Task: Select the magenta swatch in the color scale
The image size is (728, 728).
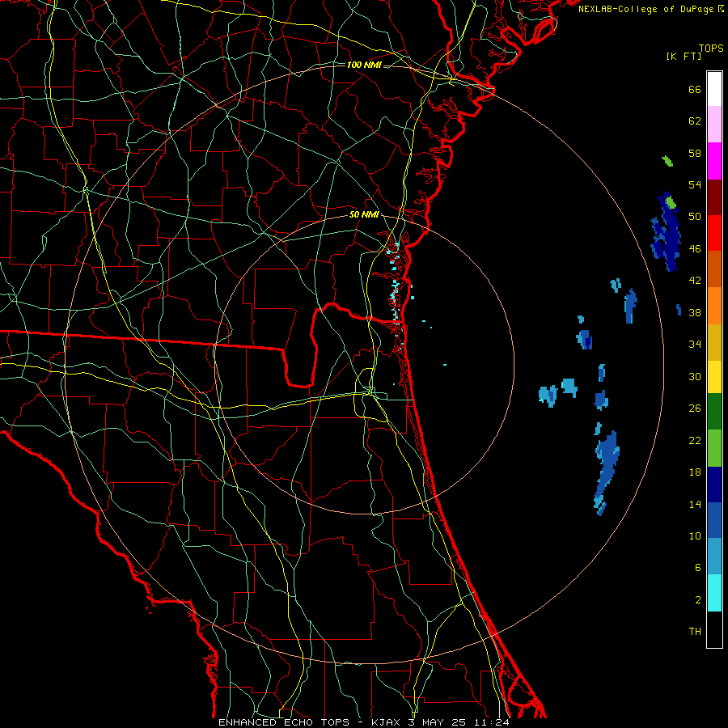Action: 714,161
